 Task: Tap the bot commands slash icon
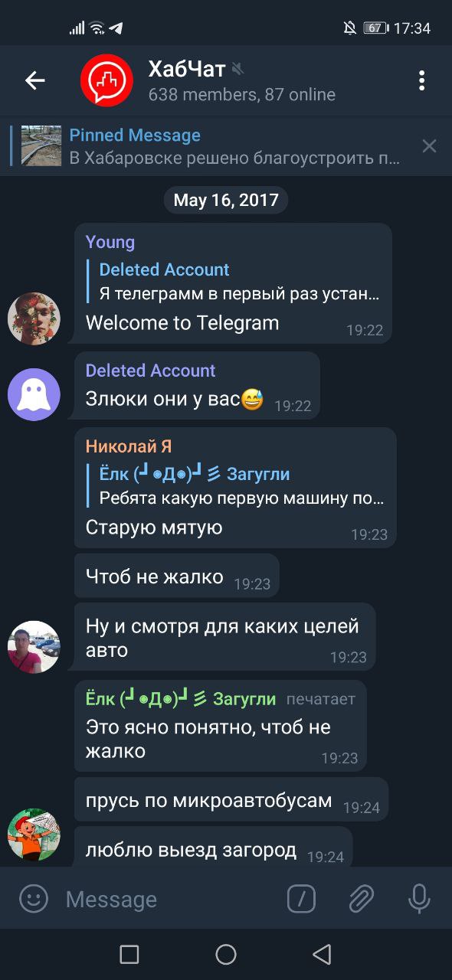tap(301, 898)
